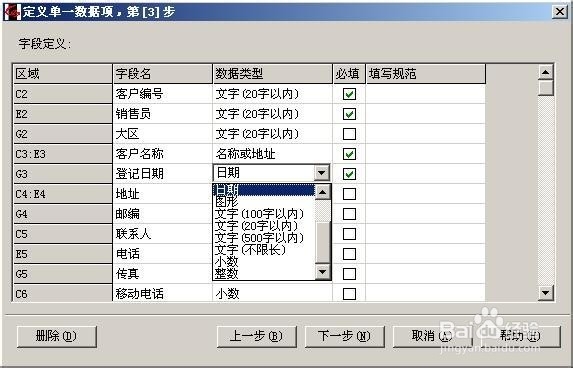Select 图形 in data type list
This screenshot has width=573, height=368.
[x=227, y=202]
